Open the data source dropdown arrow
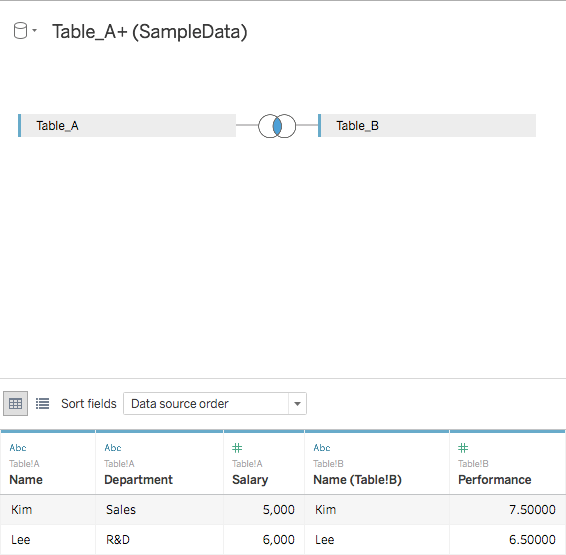Screen dimensions: 566x555 35,31
